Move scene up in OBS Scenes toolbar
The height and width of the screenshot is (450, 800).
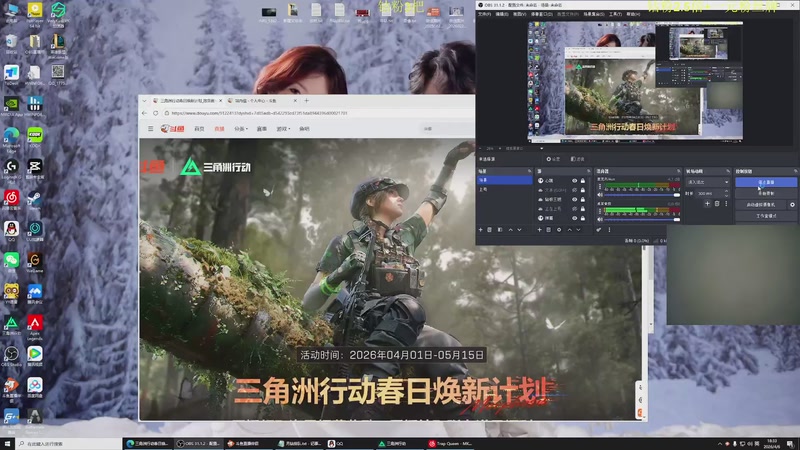pyautogui.click(x=510, y=230)
